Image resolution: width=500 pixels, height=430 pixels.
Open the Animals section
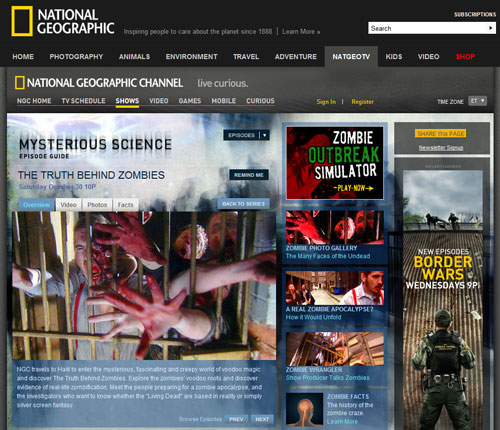(x=134, y=57)
